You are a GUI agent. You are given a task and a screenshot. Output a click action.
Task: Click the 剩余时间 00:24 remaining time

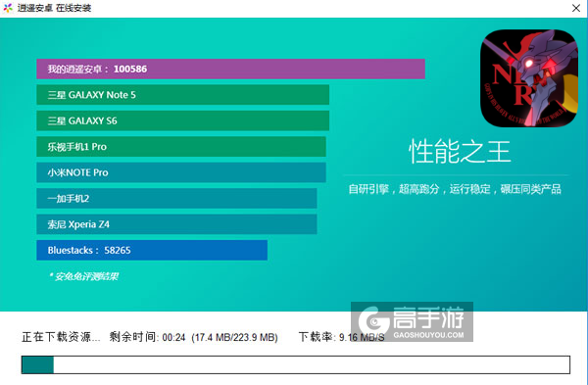point(147,337)
